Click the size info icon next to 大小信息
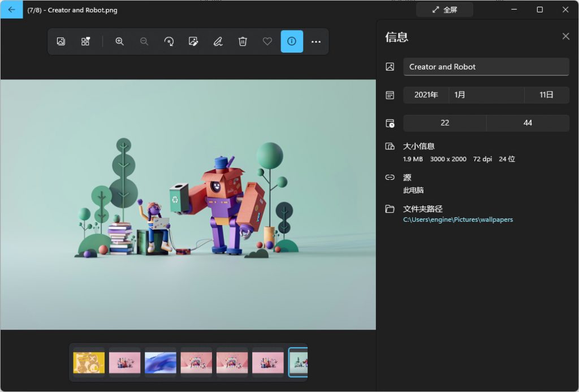Image resolution: width=579 pixels, height=392 pixels. (x=390, y=147)
